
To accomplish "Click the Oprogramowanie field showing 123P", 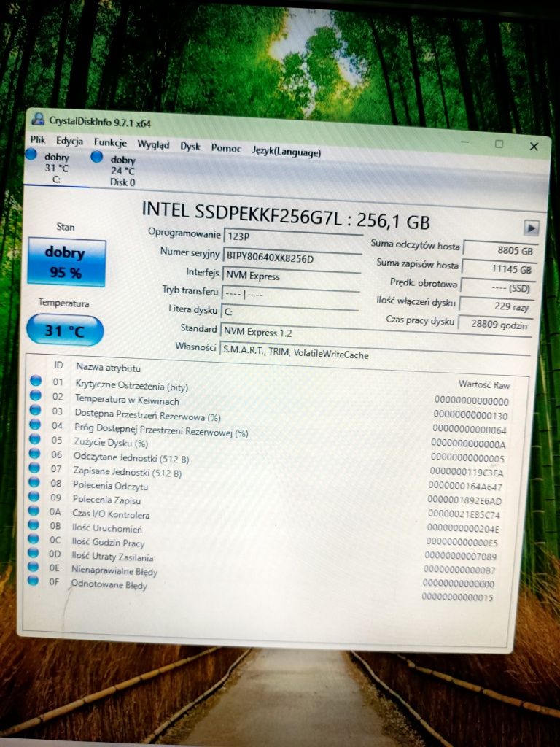I will tap(293, 237).
